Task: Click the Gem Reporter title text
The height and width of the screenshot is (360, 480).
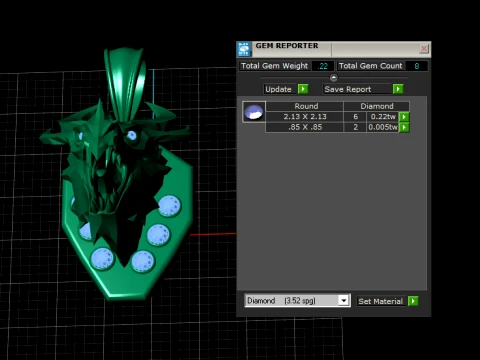Action: pos(287,46)
